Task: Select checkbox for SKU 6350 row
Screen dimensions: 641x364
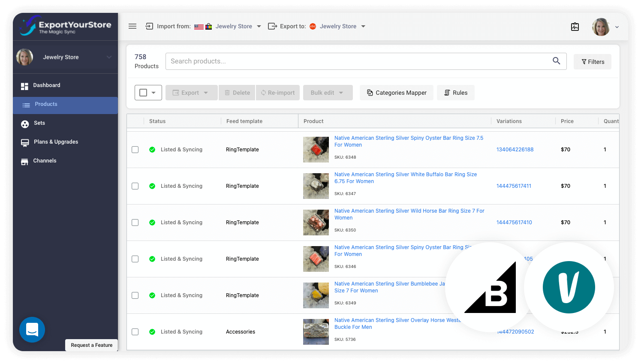Action: [135, 223]
